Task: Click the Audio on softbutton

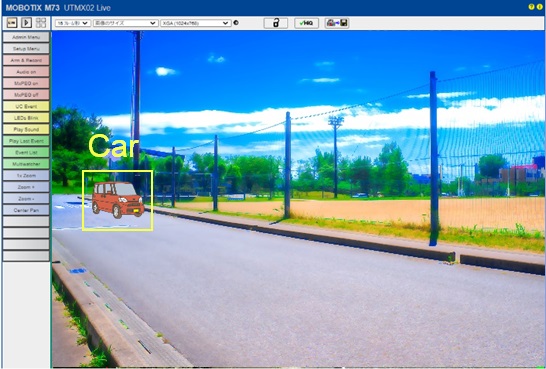Action: tap(26, 72)
